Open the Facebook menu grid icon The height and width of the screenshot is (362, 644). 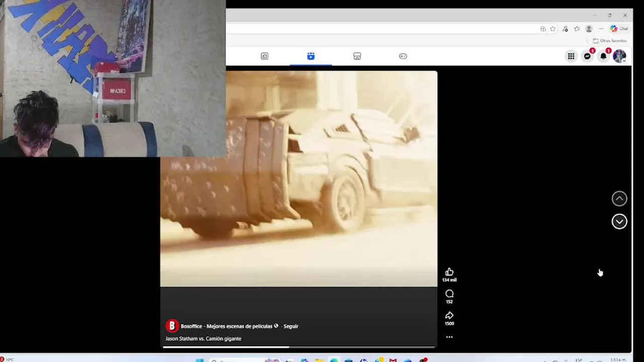point(571,56)
